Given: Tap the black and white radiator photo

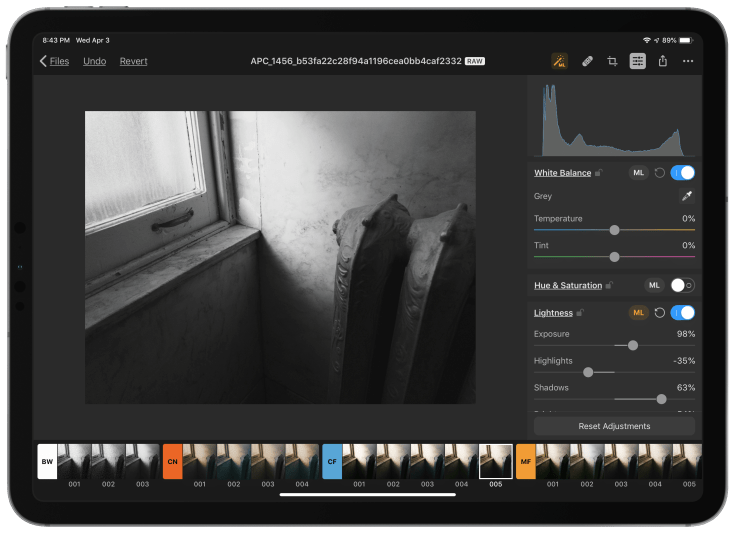Looking at the screenshot, I should pos(280,257).
